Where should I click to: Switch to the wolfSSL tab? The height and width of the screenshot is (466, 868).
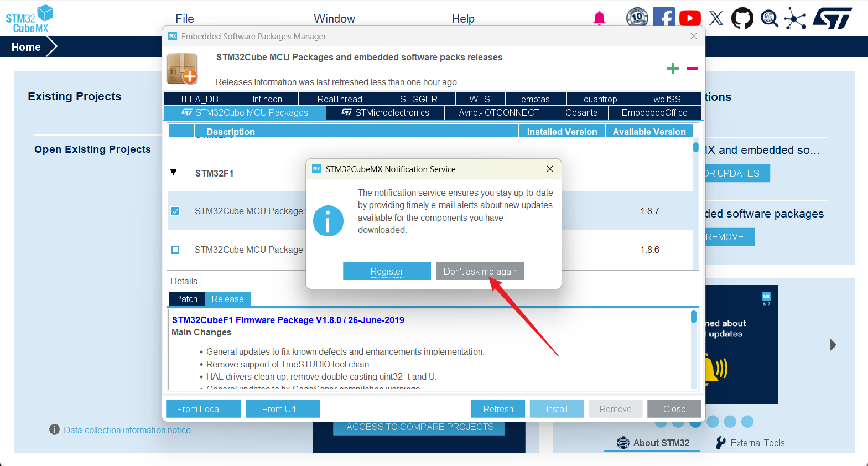[669, 99]
